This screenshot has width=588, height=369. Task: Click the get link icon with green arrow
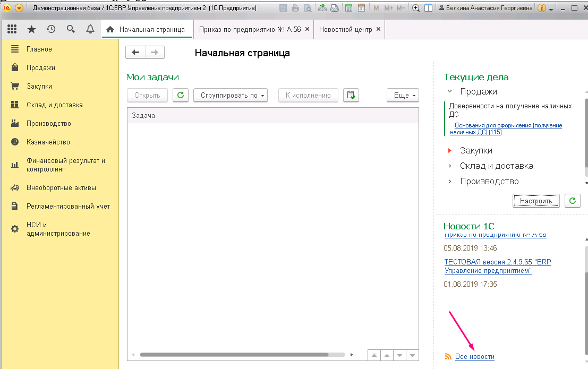322,7
